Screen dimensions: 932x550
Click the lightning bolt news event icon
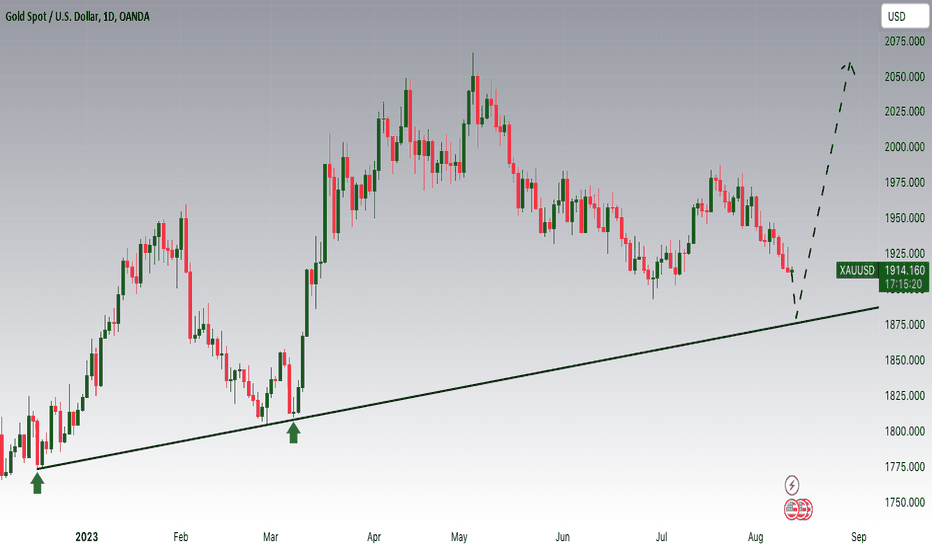tap(792, 485)
